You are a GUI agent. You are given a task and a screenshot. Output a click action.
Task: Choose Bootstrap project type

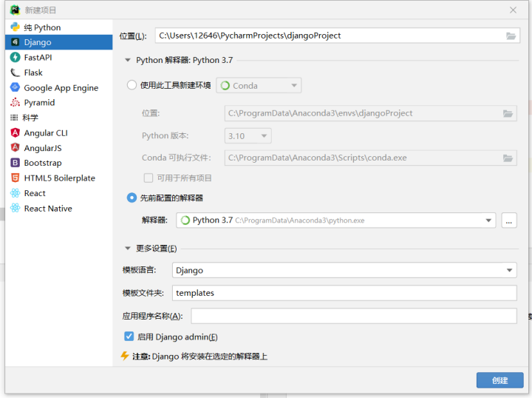[58, 163]
